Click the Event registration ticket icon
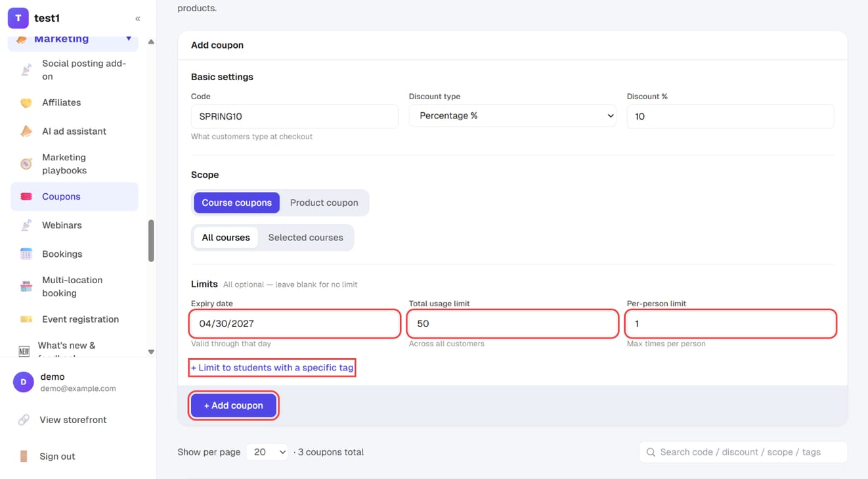Image resolution: width=868 pixels, height=479 pixels. 26,319
